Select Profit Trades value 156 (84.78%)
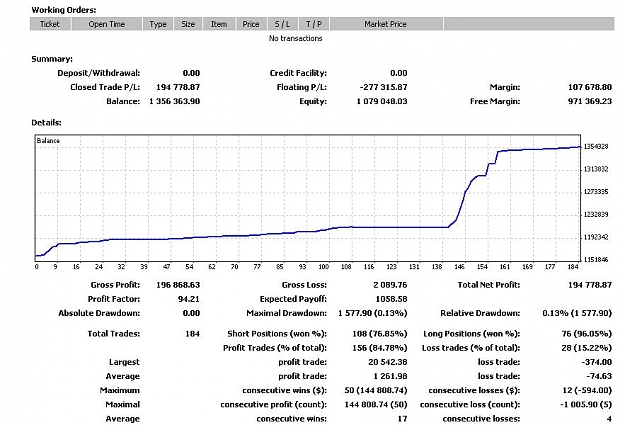This screenshot has height=425, width=625. [x=380, y=348]
